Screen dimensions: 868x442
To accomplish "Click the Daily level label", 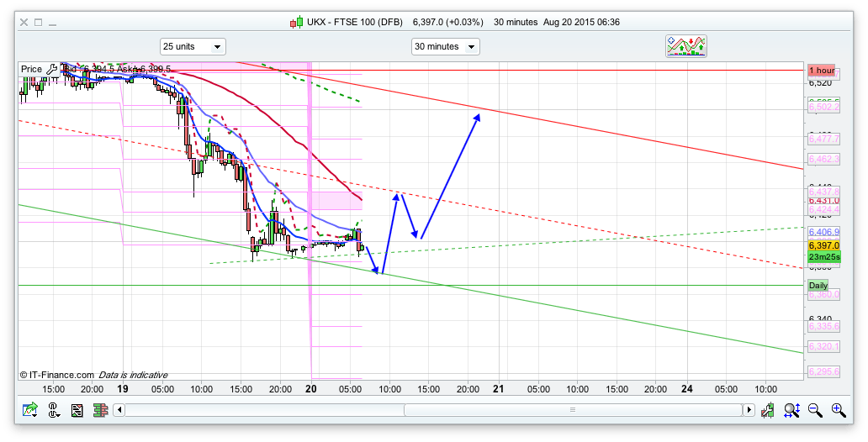I will (818, 286).
